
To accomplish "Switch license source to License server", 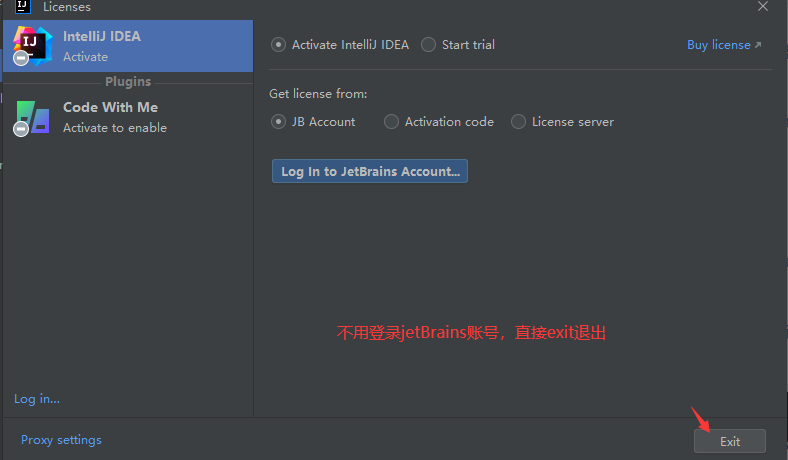I will click(518, 122).
